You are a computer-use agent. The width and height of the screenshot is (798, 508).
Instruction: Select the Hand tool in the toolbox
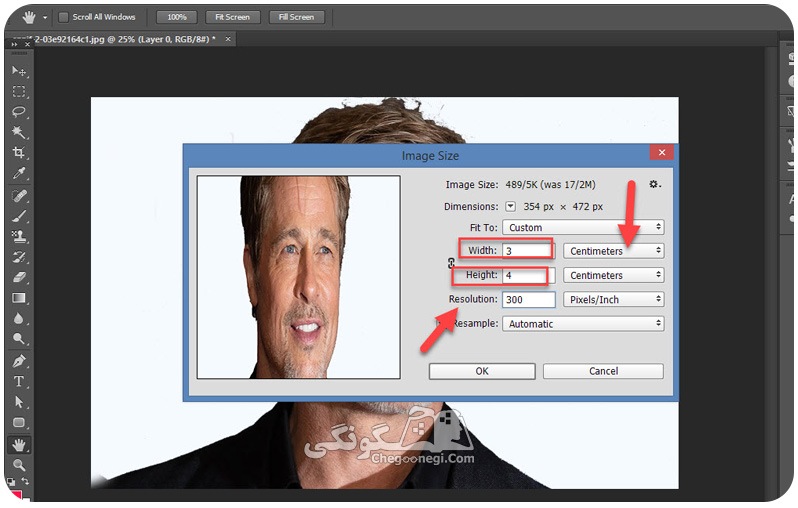[19, 445]
